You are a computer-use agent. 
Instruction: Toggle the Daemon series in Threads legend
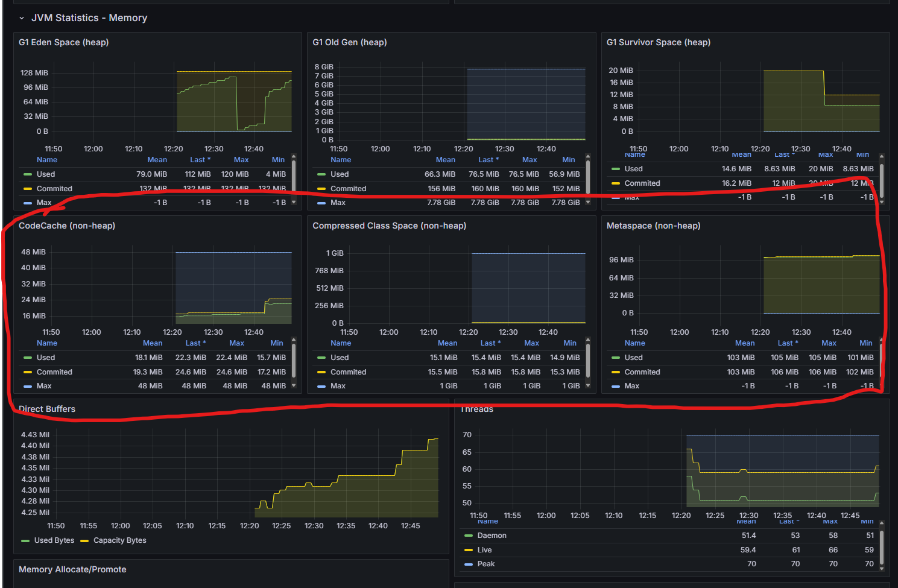coord(492,536)
